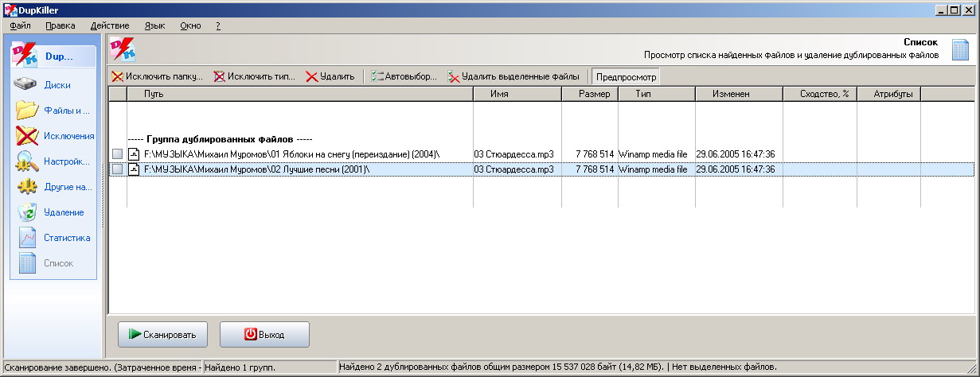Click the Выход exit button
Image resolution: width=980 pixels, height=377 pixels.
pyautogui.click(x=264, y=334)
